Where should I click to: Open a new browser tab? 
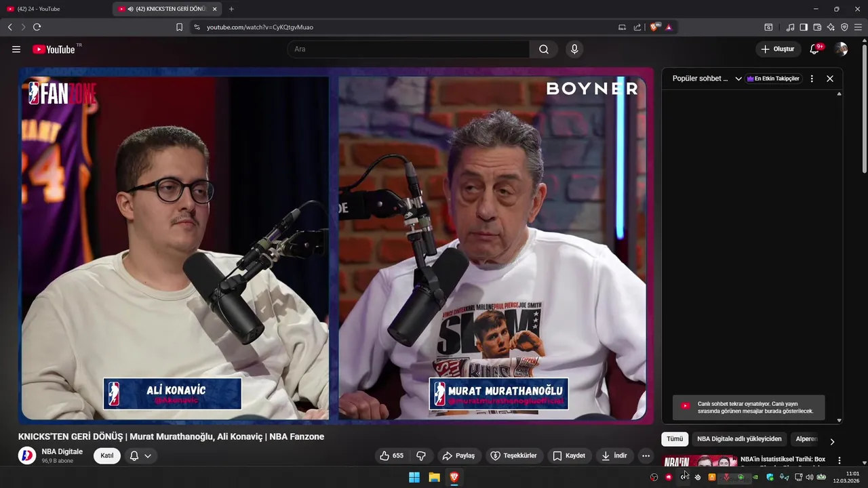[x=231, y=9]
